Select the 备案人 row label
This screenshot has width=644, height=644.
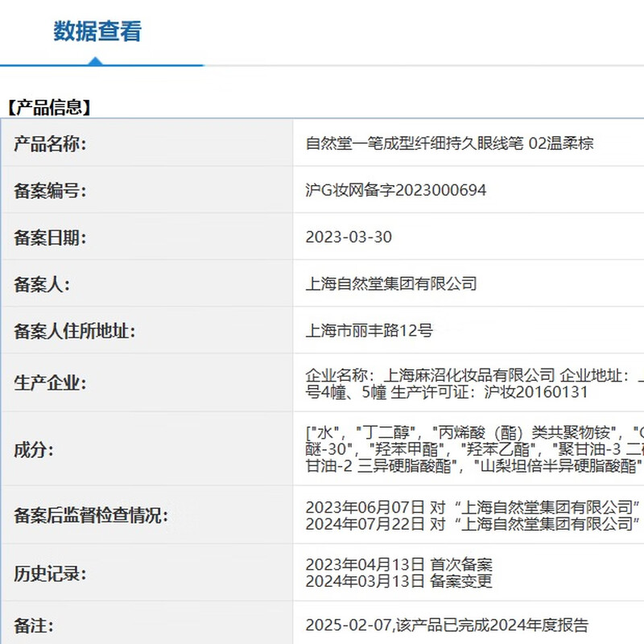pyautogui.click(x=42, y=283)
